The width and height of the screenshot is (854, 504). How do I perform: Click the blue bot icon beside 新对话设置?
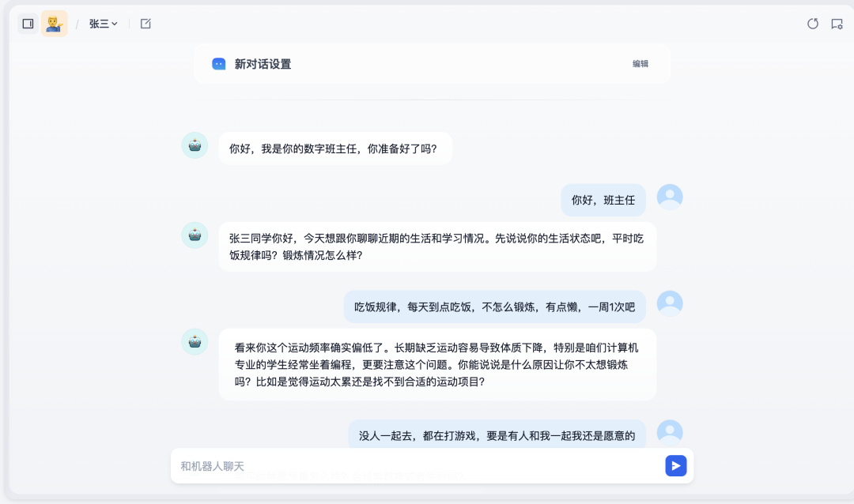coord(218,64)
